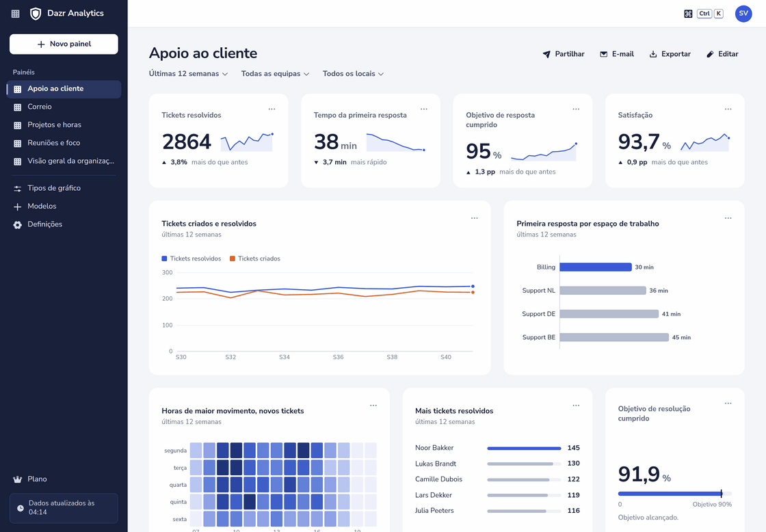
Task: Open the Reuniões e foco panel
Action: coord(64,143)
